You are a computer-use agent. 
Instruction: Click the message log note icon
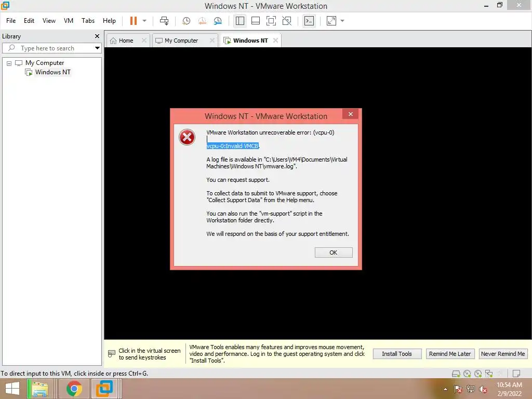point(516,374)
